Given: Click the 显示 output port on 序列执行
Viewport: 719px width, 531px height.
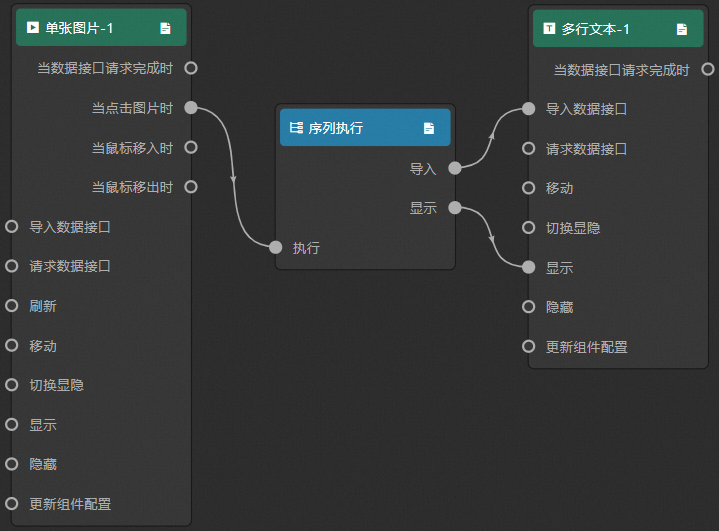Looking at the screenshot, I should 455,208.
